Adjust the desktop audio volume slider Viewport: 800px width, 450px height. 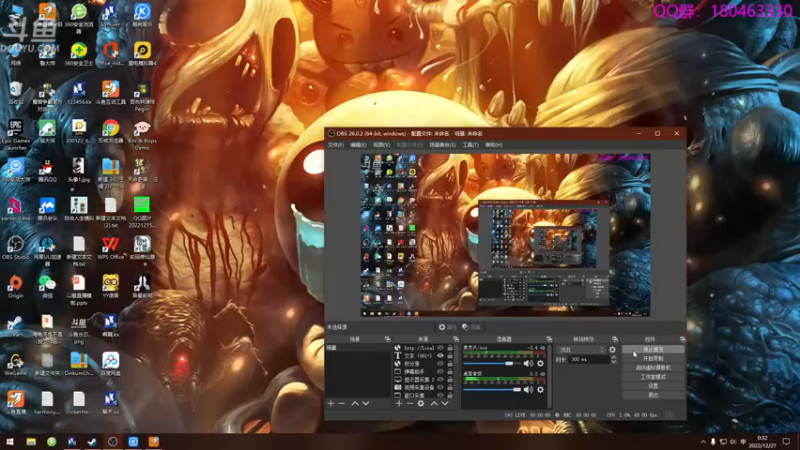tap(492, 389)
